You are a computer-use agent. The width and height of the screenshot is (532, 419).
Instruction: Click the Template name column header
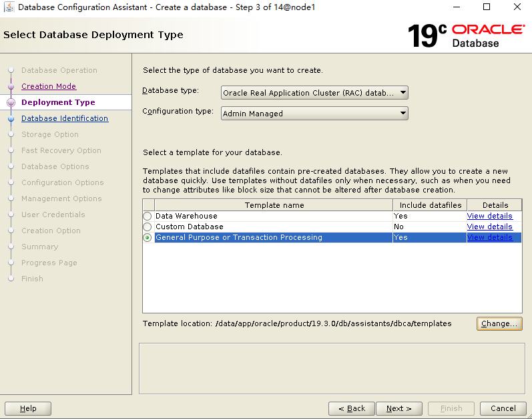pos(274,205)
